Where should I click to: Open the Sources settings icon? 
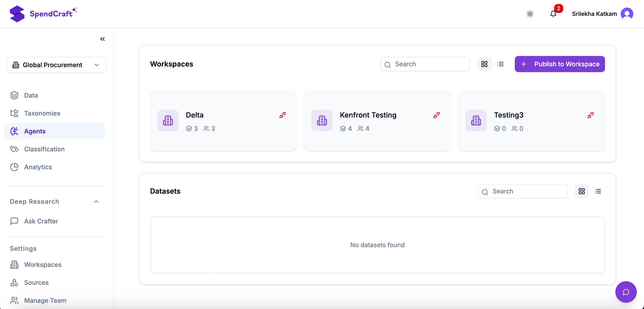point(14,283)
